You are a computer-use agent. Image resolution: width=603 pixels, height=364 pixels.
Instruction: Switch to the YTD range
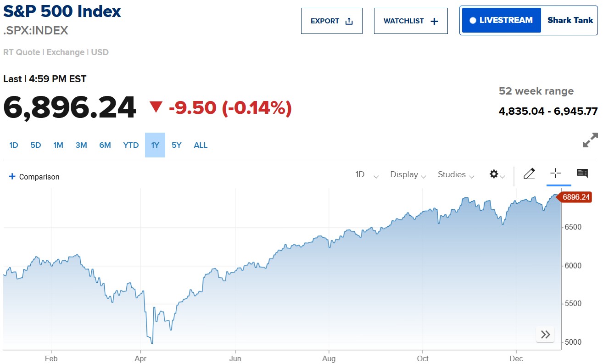[131, 146]
